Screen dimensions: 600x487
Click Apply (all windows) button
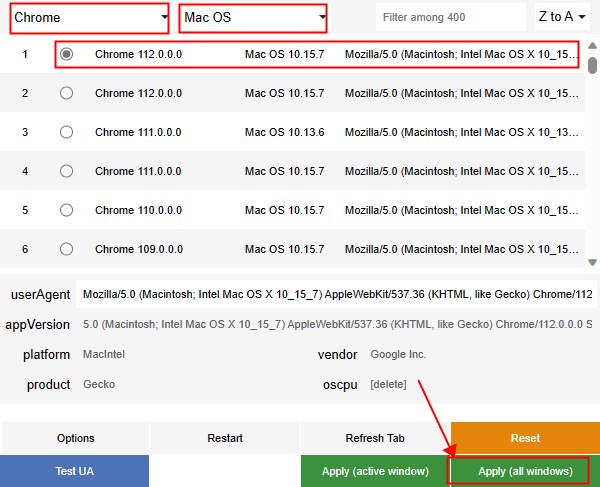coord(525,471)
